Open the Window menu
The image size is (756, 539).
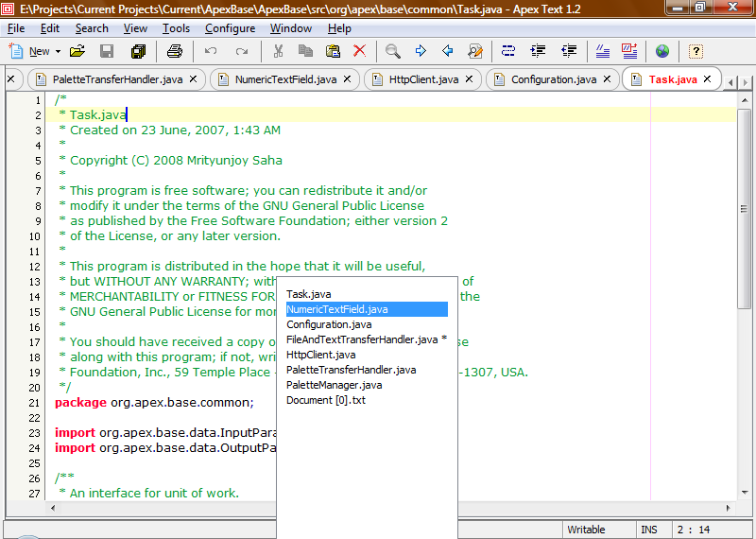tap(291, 28)
